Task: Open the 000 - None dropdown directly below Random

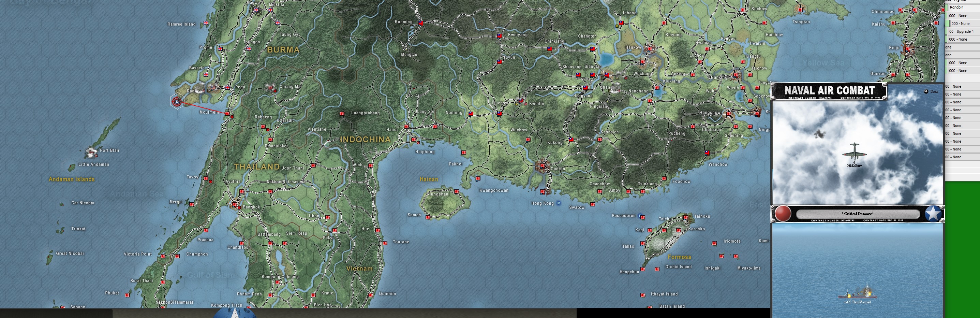Action: [x=963, y=16]
